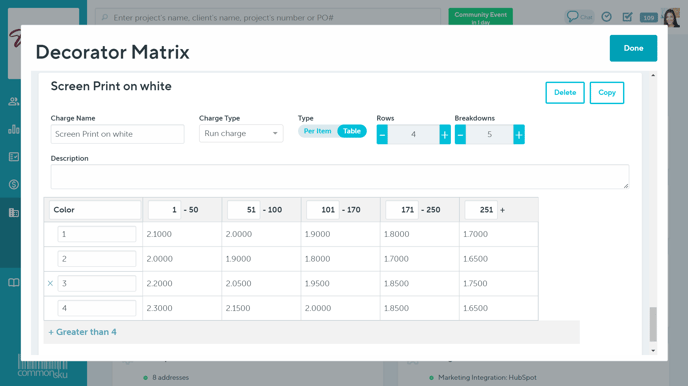Copy the Screen Print on white charge
The image size is (688, 386).
(x=606, y=93)
